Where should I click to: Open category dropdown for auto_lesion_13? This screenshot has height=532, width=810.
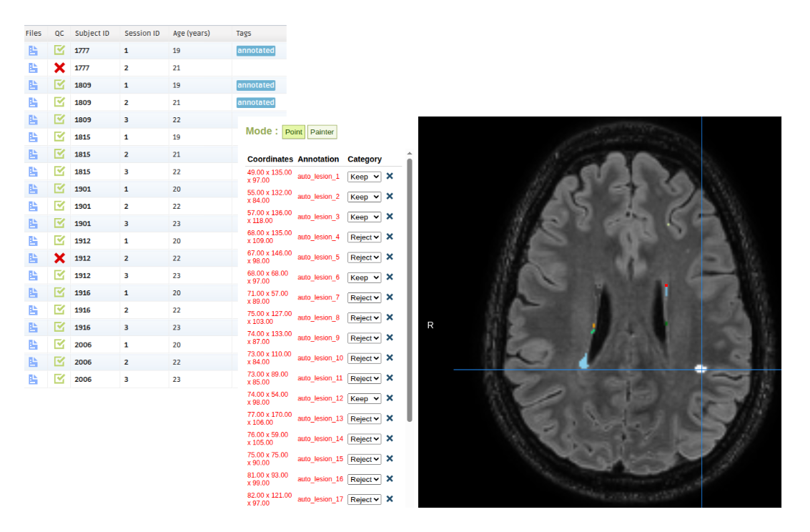pos(364,419)
